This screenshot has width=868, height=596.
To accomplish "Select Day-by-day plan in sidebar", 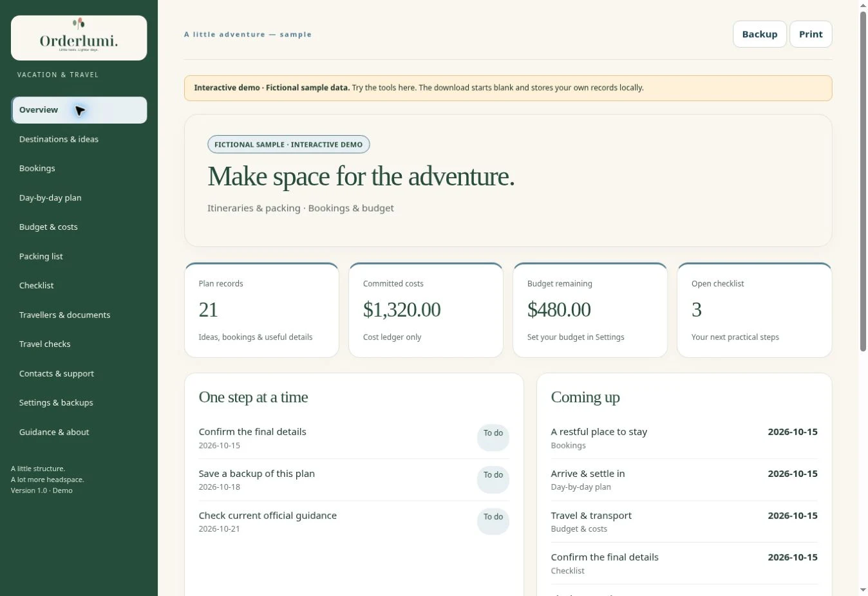I will tap(79, 198).
